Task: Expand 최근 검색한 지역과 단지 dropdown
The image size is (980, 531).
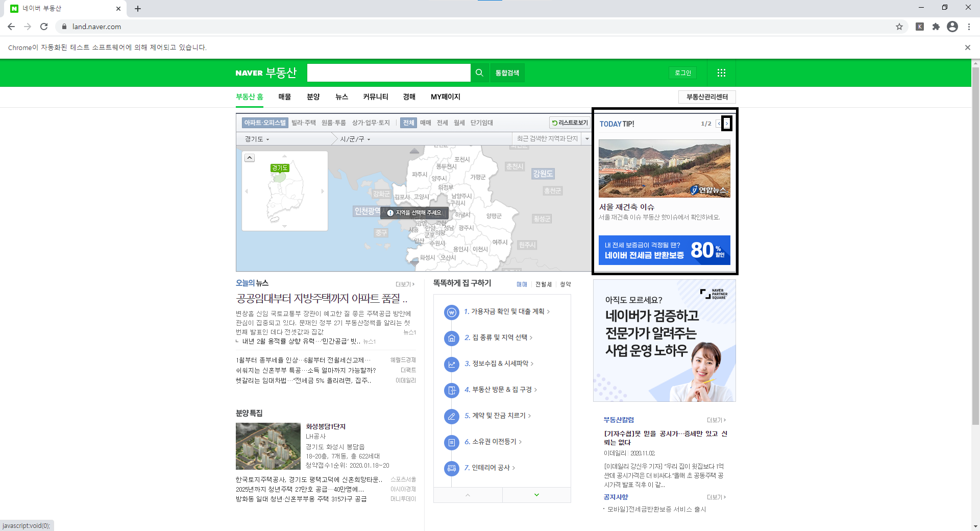Action: click(587, 139)
